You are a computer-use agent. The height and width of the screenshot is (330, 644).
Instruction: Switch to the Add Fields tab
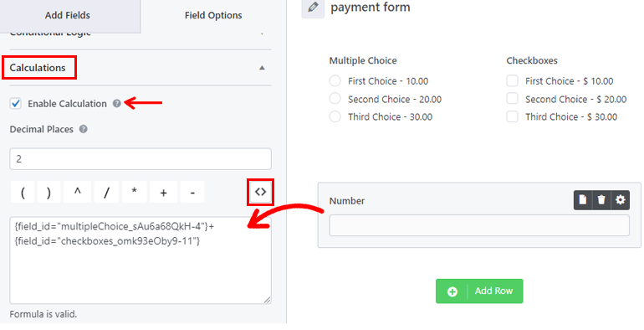(68, 15)
